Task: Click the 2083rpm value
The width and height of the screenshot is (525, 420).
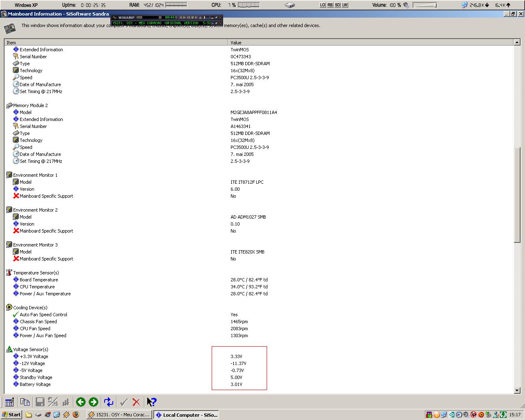Action: (x=239, y=329)
